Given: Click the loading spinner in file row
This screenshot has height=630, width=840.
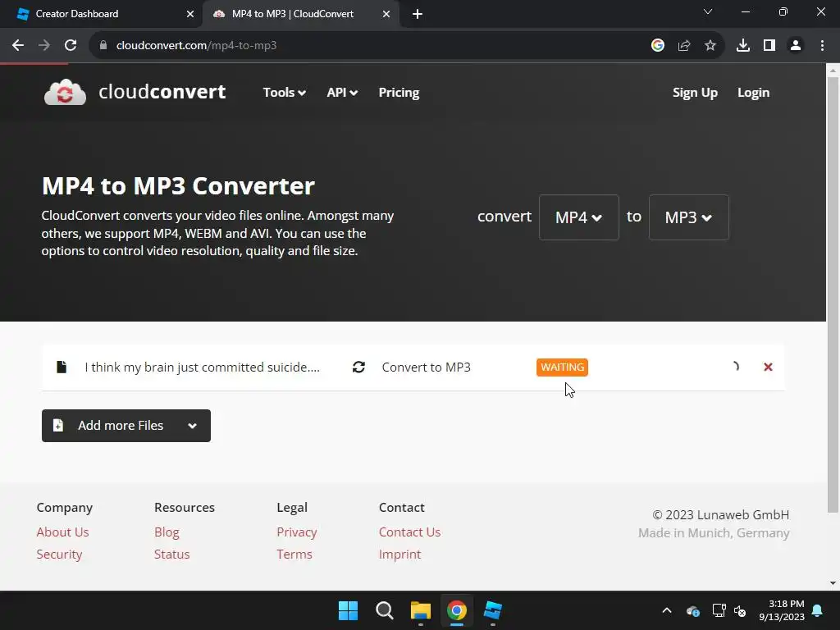Looking at the screenshot, I should (x=735, y=367).
